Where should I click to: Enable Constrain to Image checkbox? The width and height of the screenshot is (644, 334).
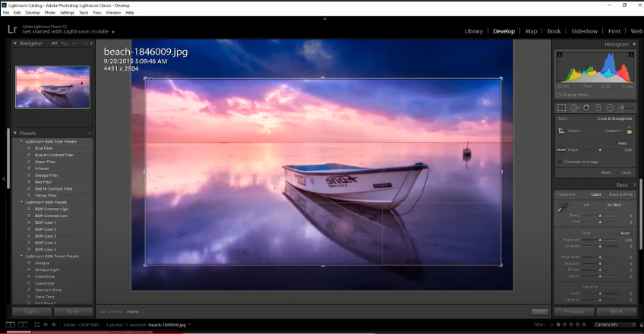[560, 162]
